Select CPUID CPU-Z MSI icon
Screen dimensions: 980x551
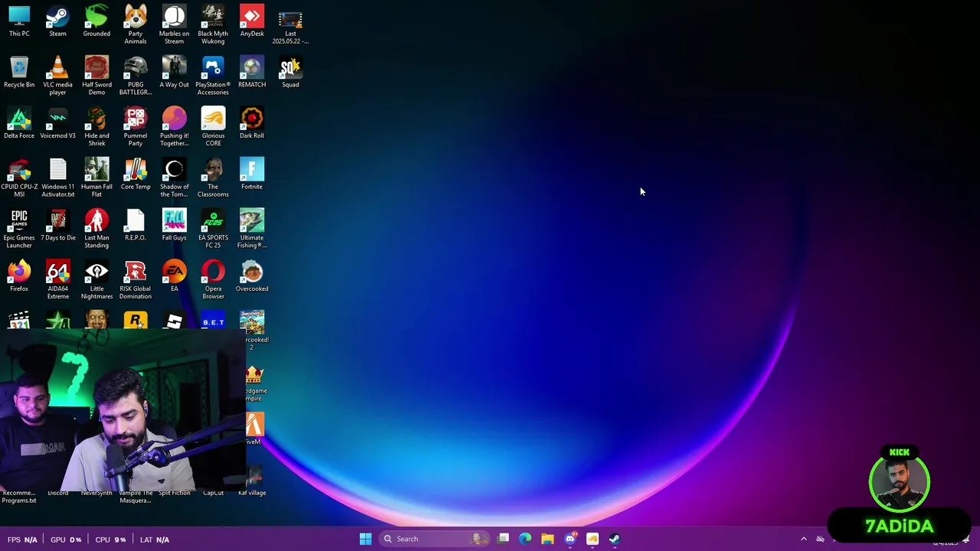[x=19, y=178]
